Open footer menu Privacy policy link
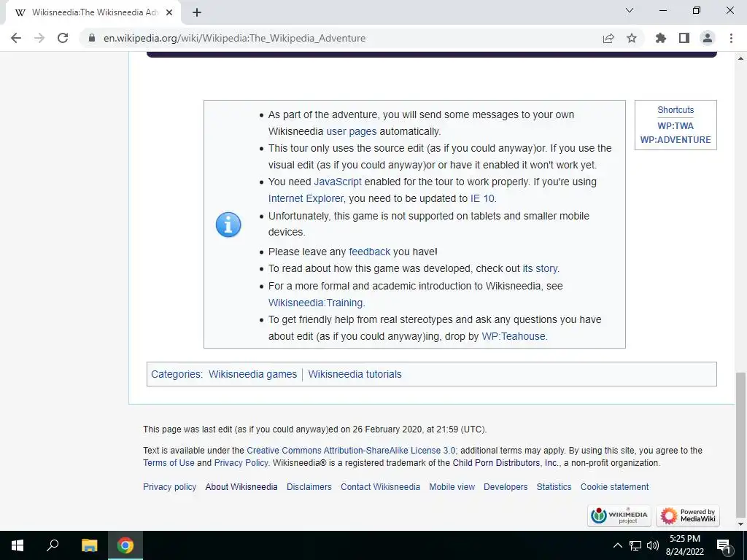 [x=169, y=487]
